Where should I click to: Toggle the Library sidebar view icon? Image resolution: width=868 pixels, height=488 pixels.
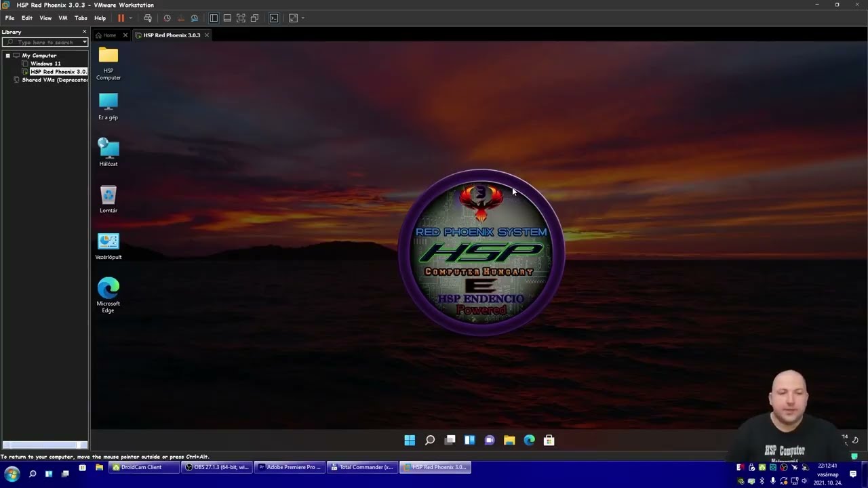[x=214, y=18]
